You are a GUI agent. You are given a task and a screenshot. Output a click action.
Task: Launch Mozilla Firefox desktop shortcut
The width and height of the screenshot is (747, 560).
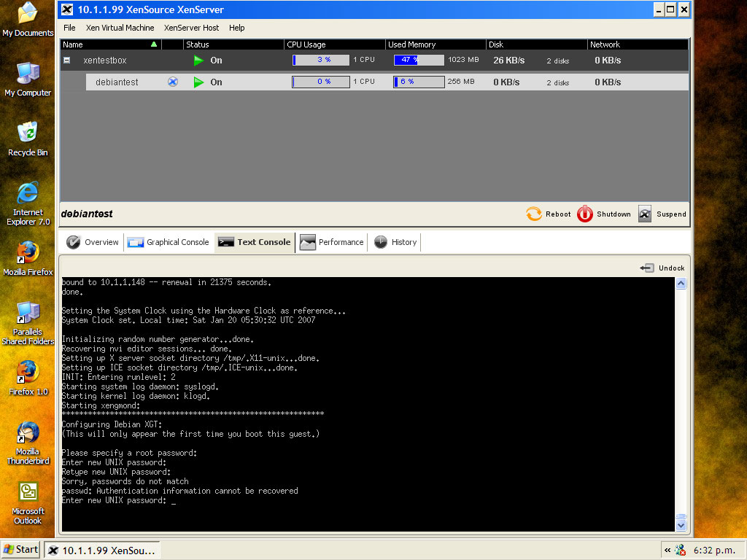tap(28, 259)
